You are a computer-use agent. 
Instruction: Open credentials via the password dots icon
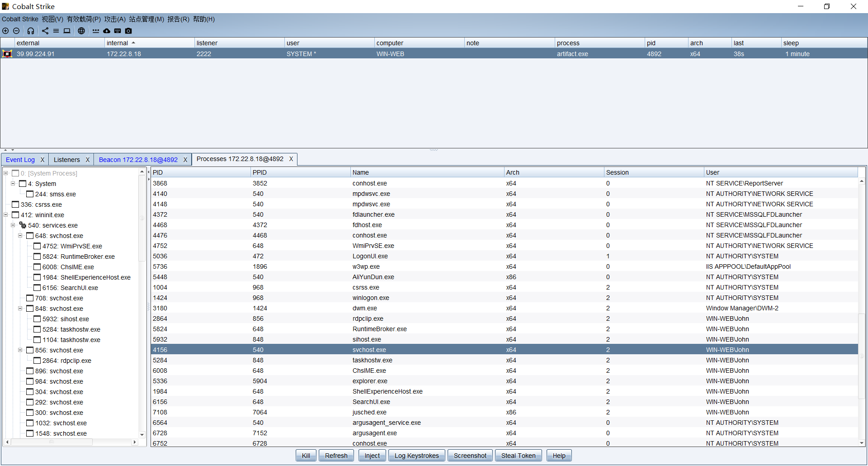(96, 31)
